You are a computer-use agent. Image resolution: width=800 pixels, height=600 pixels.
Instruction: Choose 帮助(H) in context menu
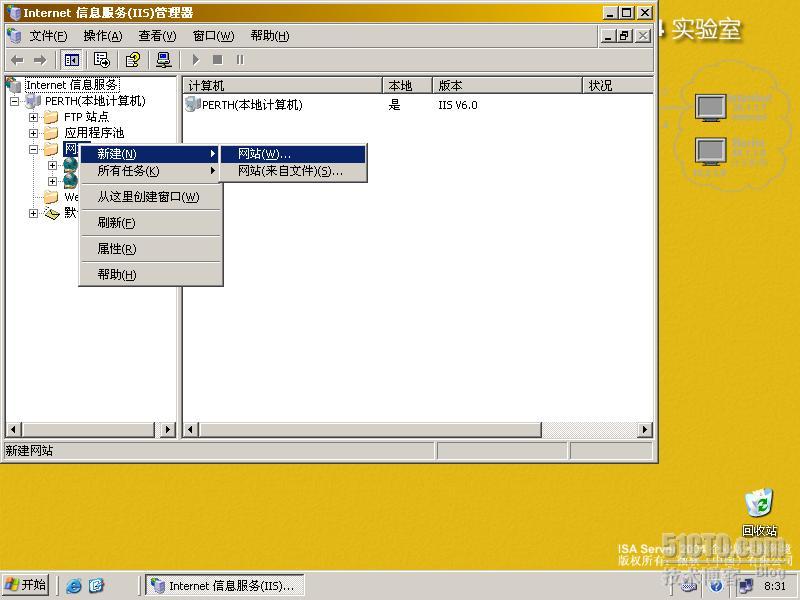coord(151,274)
